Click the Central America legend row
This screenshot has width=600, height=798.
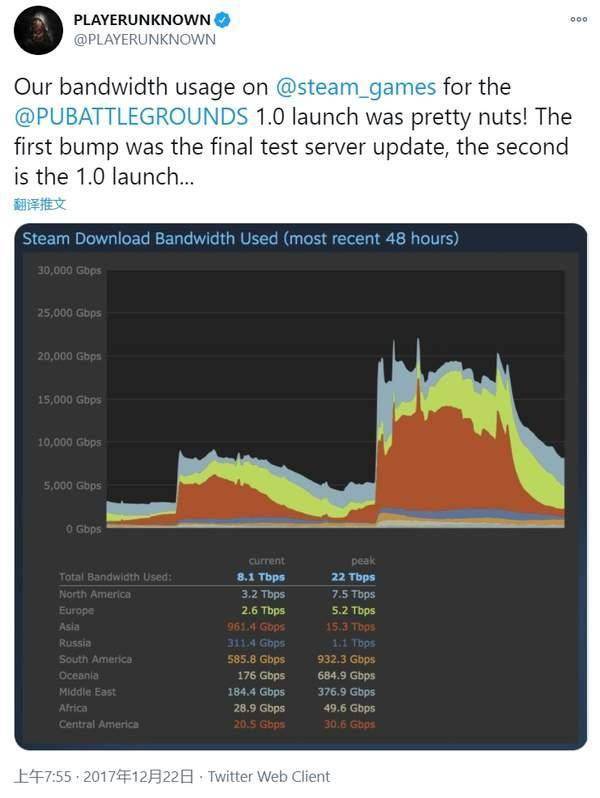click(x=99, y=724)
